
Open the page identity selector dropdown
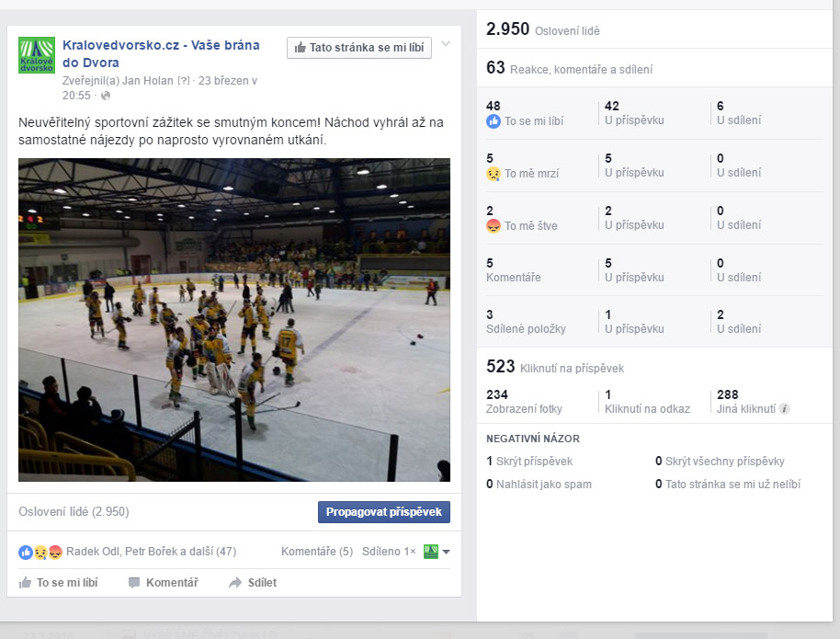tap(437, 553)
